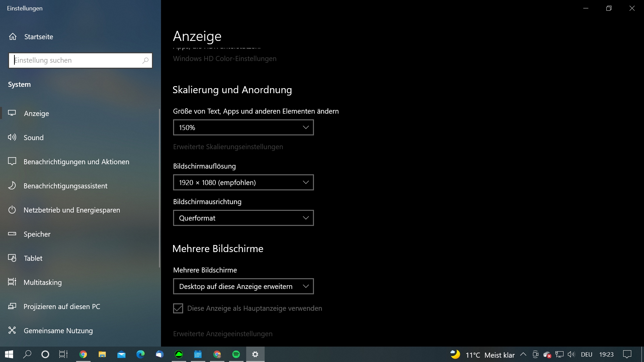The width and height of the screenshot is (644, 362).
Task: Click Erweiterte Anzeigeeinstellungen link
Action: pos(223,334)
